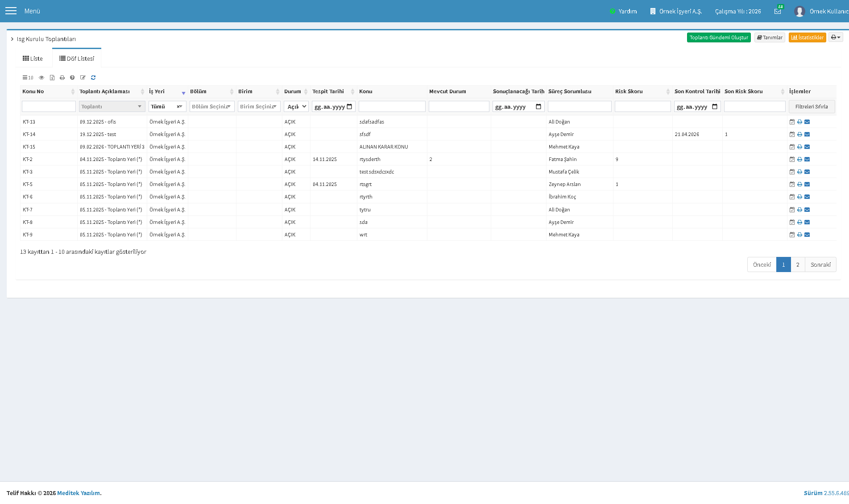This screenshot has width=849, height=504.
Task: Click the edit columns pencil icon
Action: pos(83,78)
